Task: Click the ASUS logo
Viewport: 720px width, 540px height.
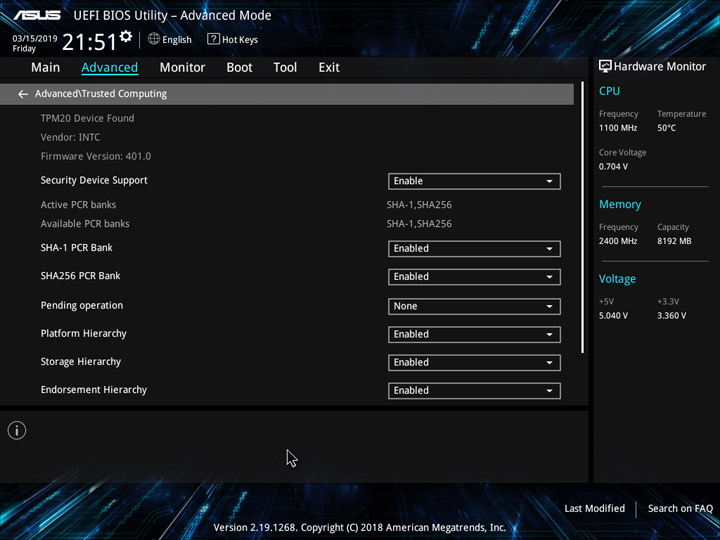Action: click(37, 15)
